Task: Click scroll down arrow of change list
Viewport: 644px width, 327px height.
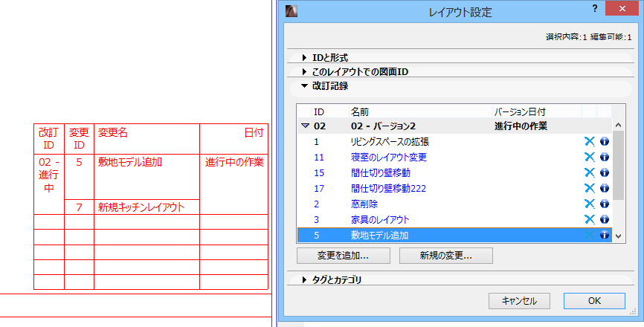Action: 619,237
